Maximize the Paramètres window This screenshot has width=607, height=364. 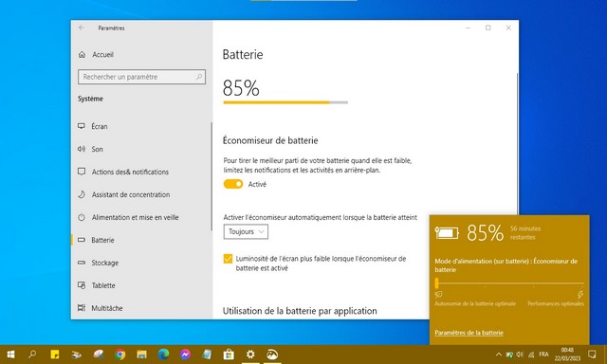[488, 27]
